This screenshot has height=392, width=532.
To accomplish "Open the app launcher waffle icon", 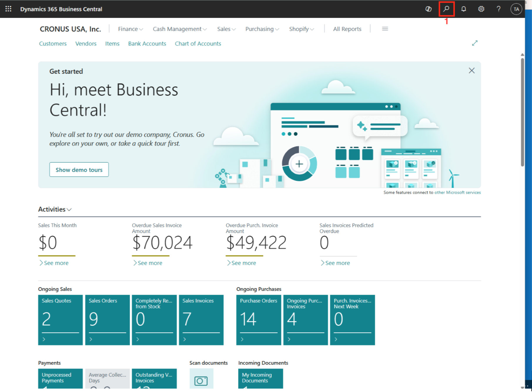I will 8,9.
